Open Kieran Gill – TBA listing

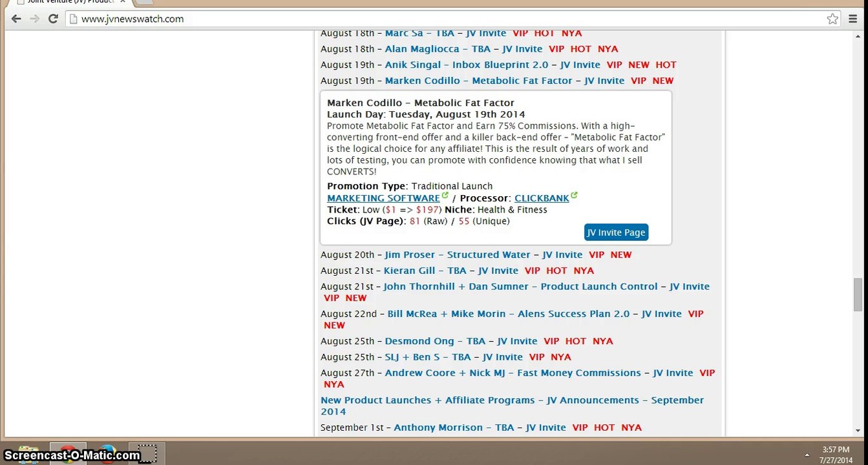click(425, 271)
